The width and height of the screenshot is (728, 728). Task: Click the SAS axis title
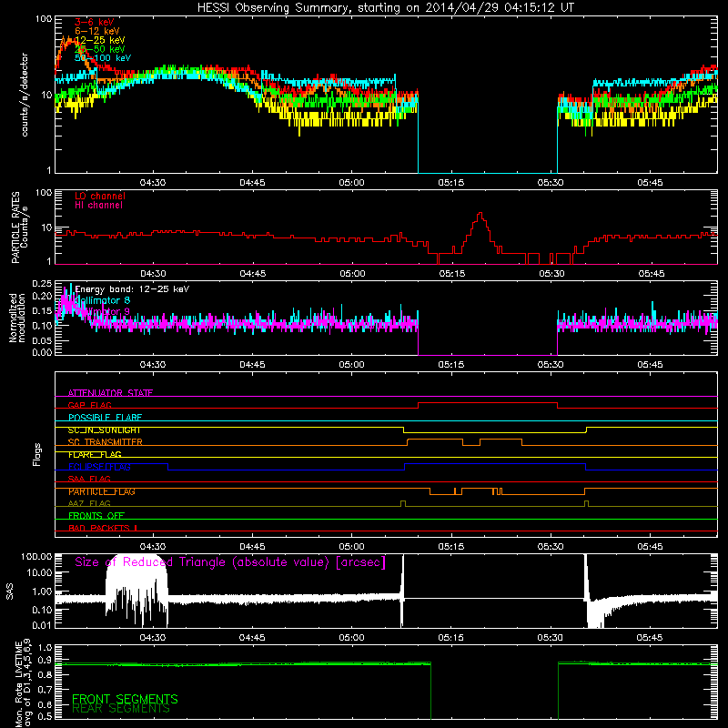pyautogui.click(x=9, y=591)
